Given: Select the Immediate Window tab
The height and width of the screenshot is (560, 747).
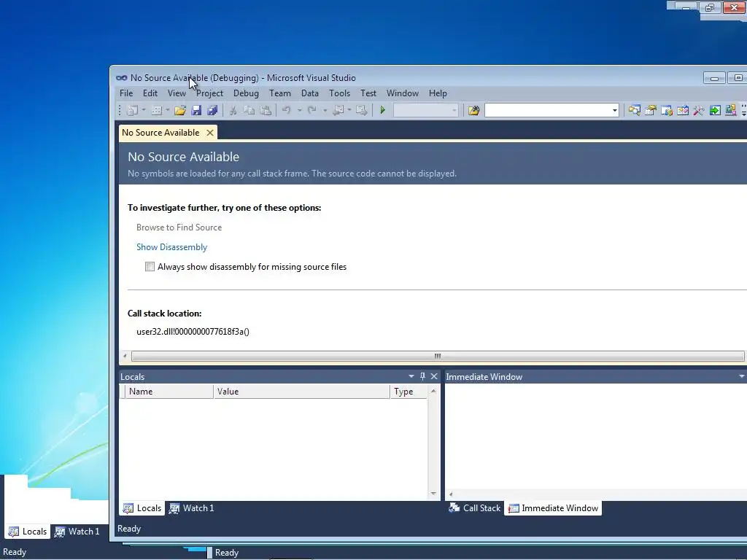Looking at the screenshot, I should coord(553,508).
